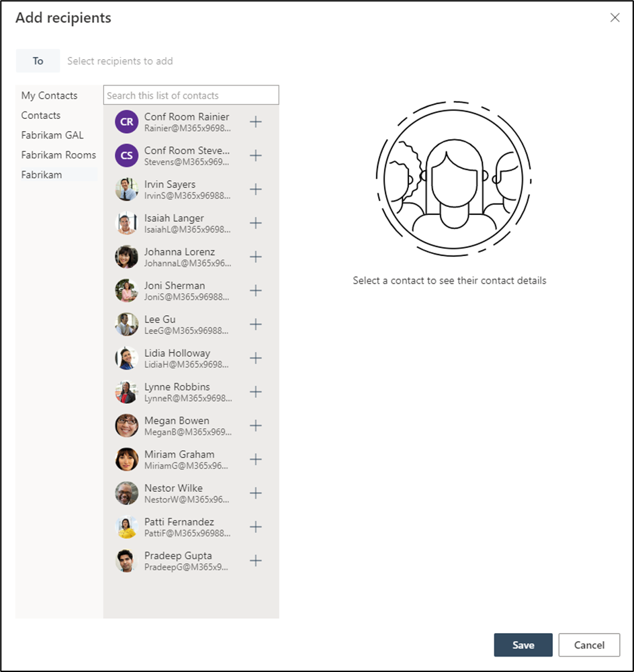The width and height of the screenshot is (634, 672).
Task: Add Nestor Wilke using plus icon
Action: pyautogui.click(x=256, y=493)
